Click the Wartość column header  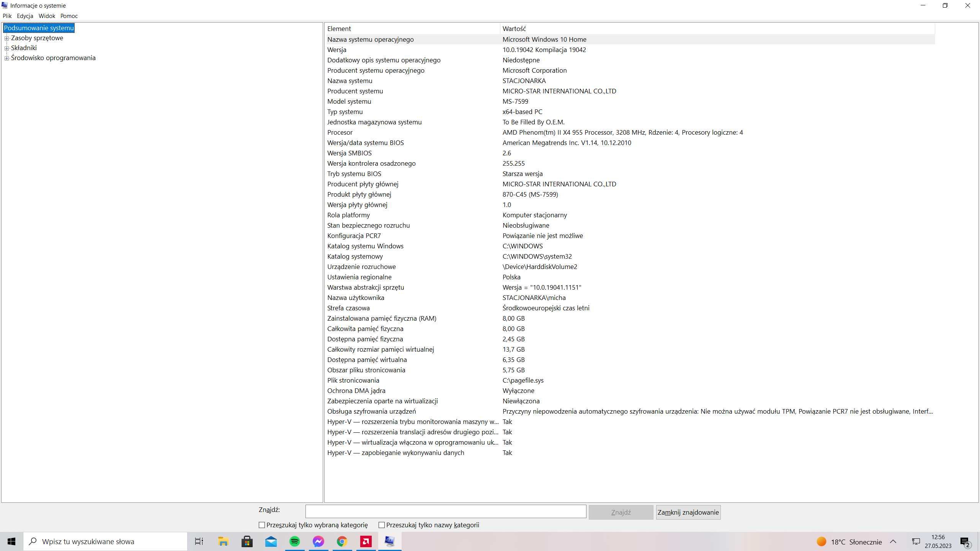click(717, 29)
